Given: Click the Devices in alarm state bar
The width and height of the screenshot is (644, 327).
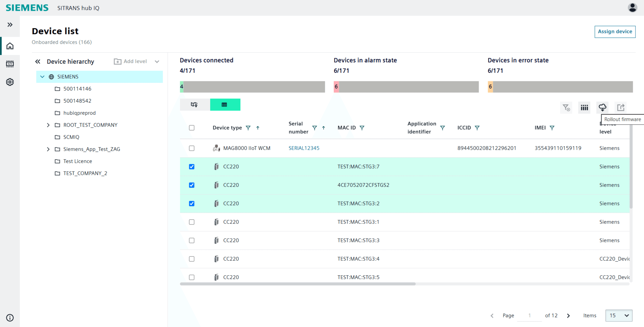Looking at the screenshot, I should 406,87.
